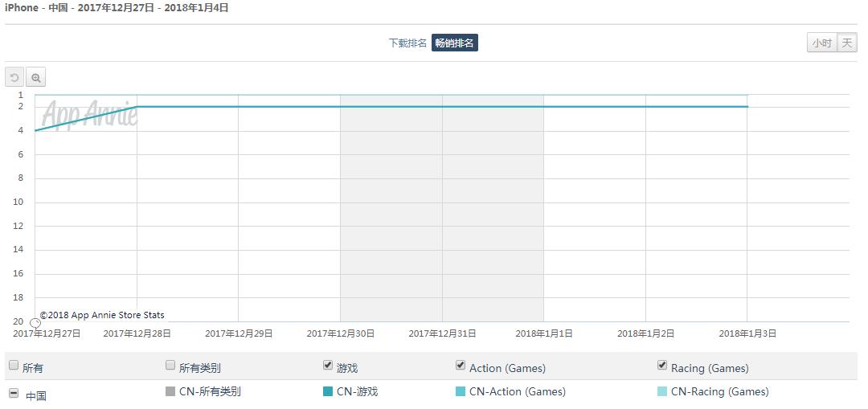
Task: Switch chart granularity to 小时
Action: [x=821, y=43]
